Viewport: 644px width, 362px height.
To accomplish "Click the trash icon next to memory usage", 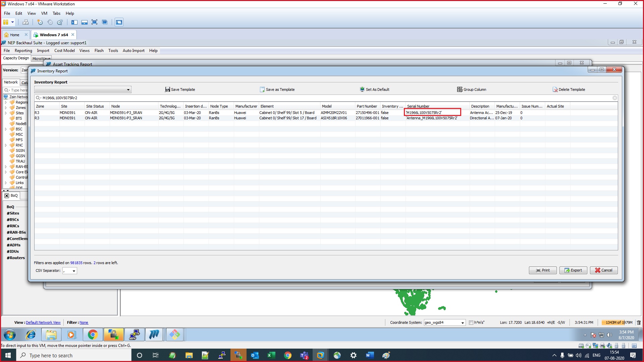I will point(638,322).
